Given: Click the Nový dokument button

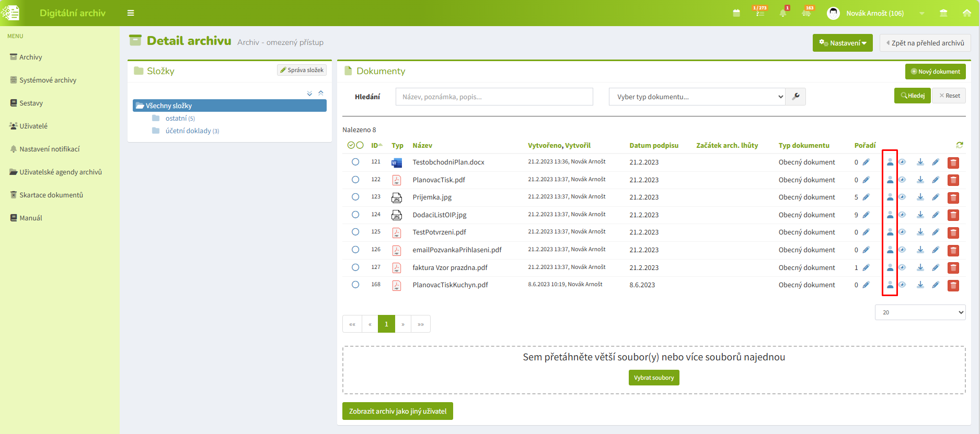Looking at the screenshot, I should pos(935,72).
